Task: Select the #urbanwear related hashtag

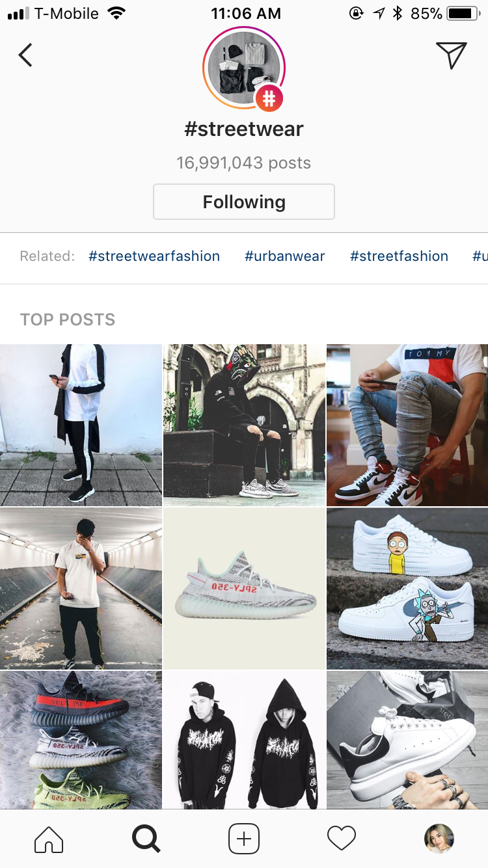Action: [285, 256]
